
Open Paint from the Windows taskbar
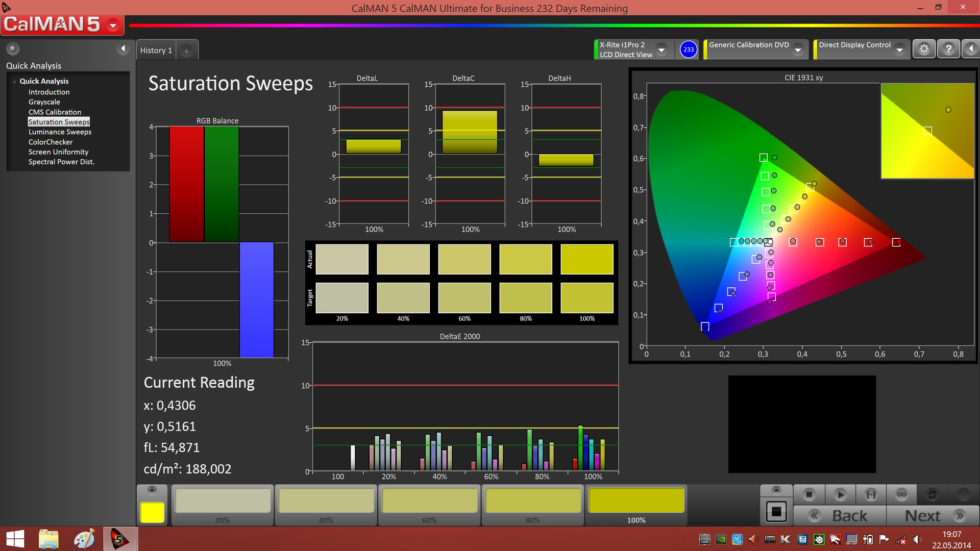tap(84, 539)
